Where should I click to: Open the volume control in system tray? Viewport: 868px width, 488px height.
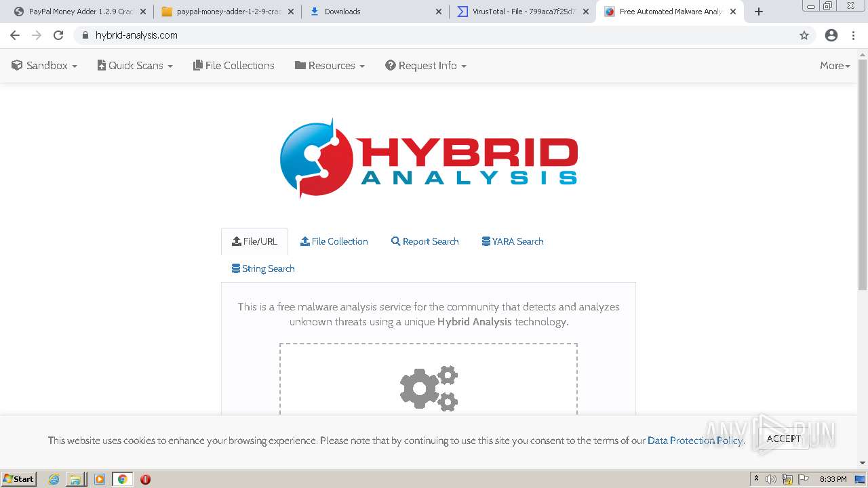[771, 479]
